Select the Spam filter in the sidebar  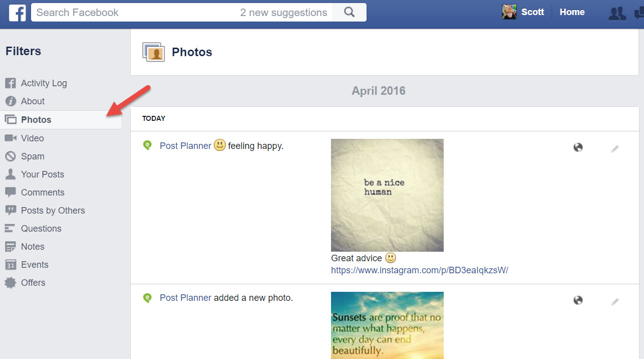33,156
